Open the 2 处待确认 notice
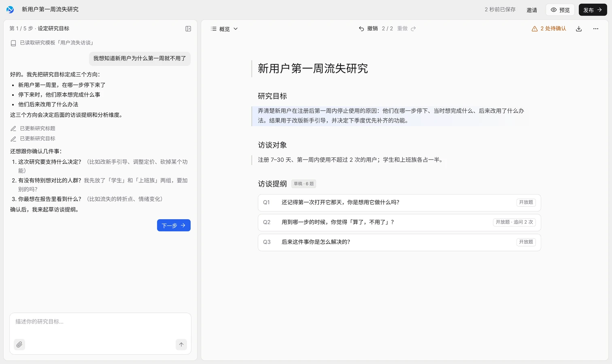Screen dimensions: 612x364 click(549, 29)
